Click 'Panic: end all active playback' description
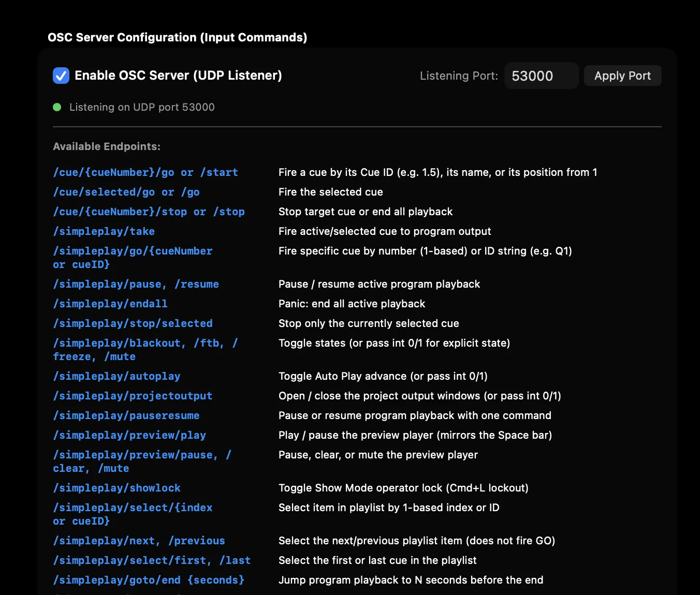The width and height of the screenshot is (700, 595). (352, 304)
